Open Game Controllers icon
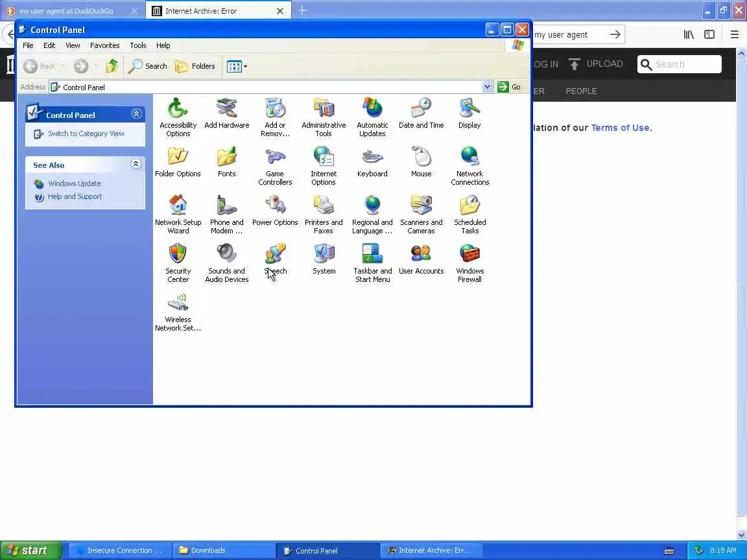The width and height of the screenshot is (747, 560). [275, 165]
